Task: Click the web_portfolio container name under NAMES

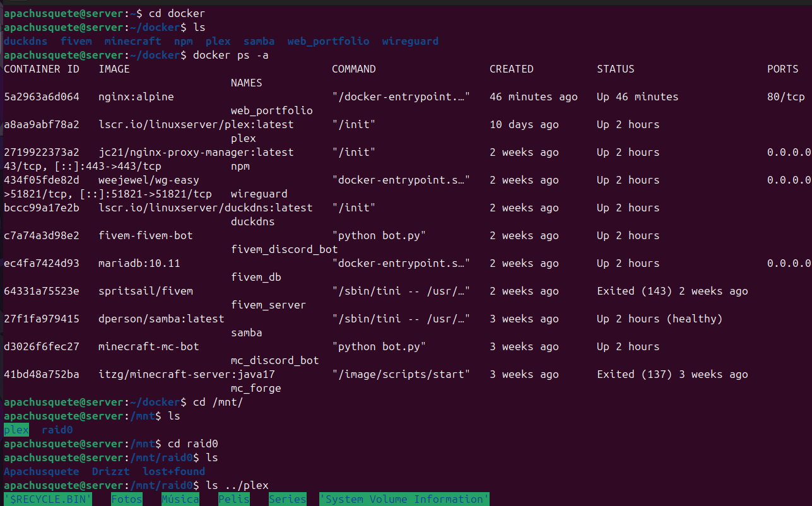Action: coord(271,110)
